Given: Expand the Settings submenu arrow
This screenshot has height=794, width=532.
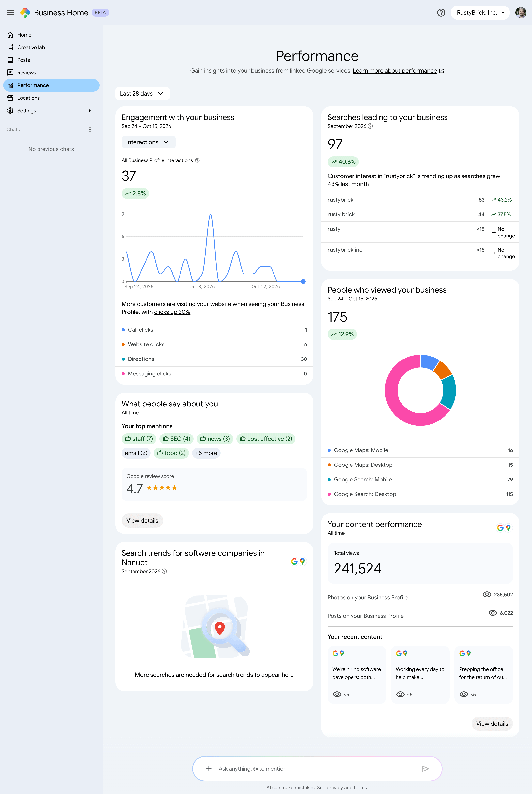Looking at the screenshot, I should (90, 111).
